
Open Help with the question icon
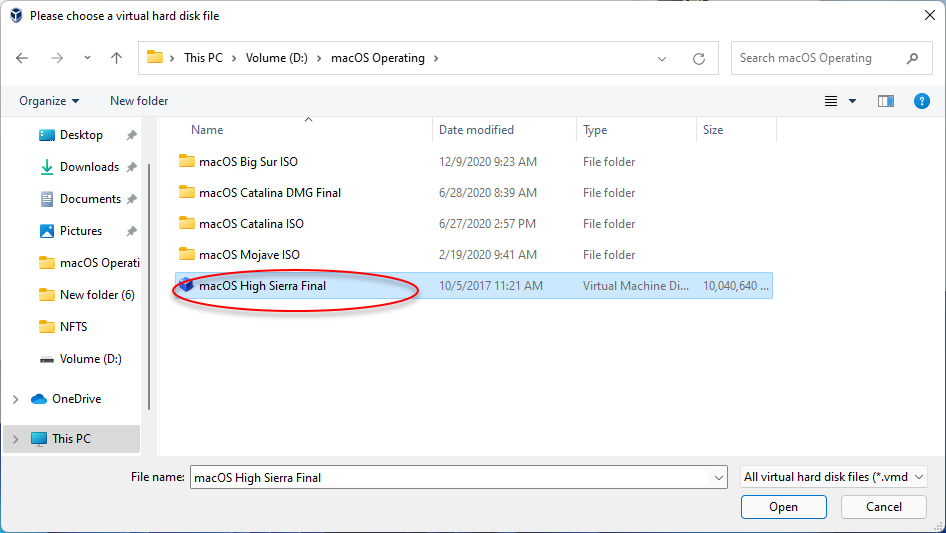[921, 101]
